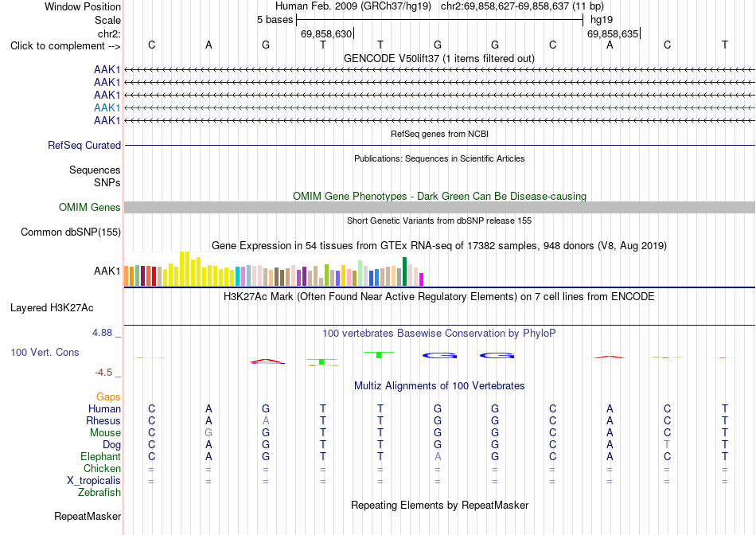
Task: Click the '100 Vert. Cons' track label
Action: coord(45,352)
